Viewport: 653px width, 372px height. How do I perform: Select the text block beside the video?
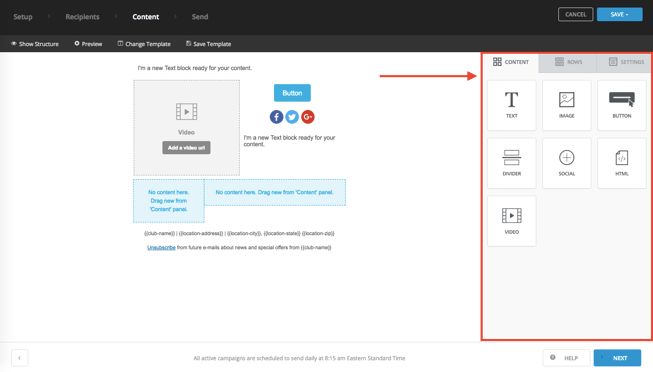coord(289,141)
